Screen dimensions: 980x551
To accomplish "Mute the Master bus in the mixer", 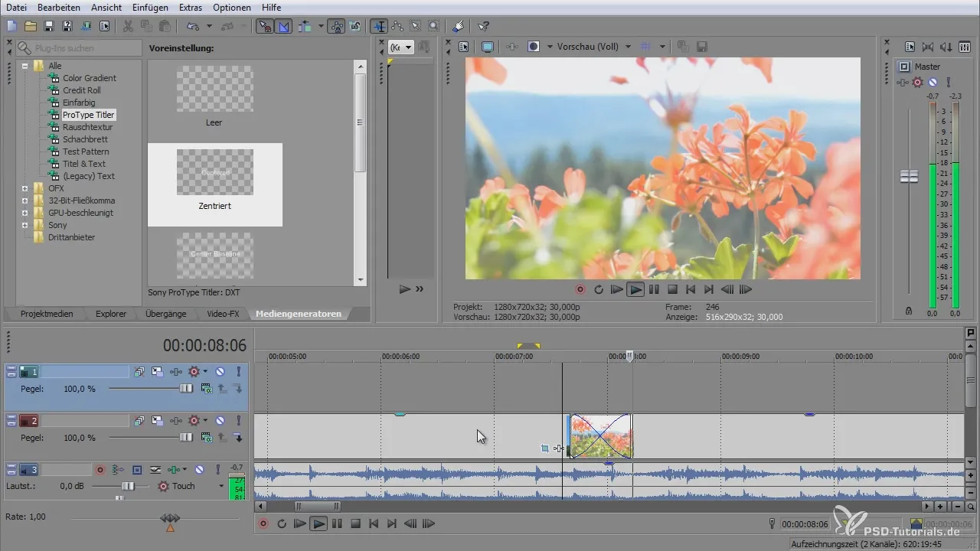I will [x=933, y=82].
